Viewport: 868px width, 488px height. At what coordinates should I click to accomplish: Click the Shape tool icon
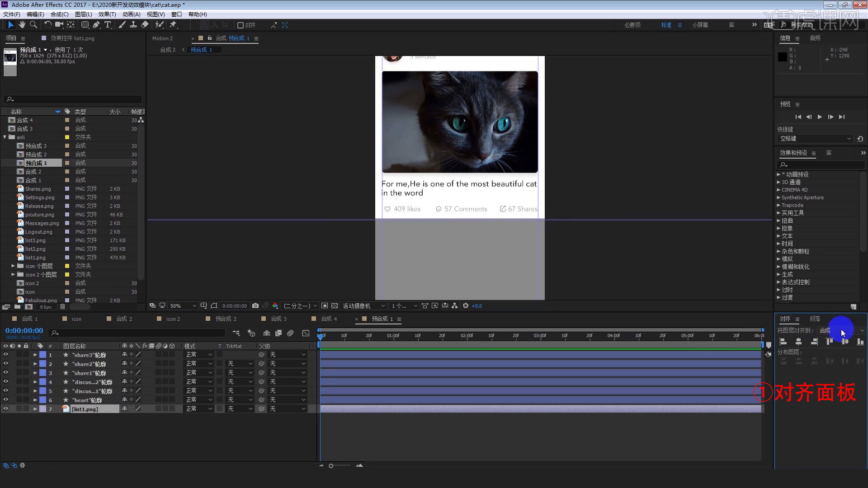(x=84, y=25)
